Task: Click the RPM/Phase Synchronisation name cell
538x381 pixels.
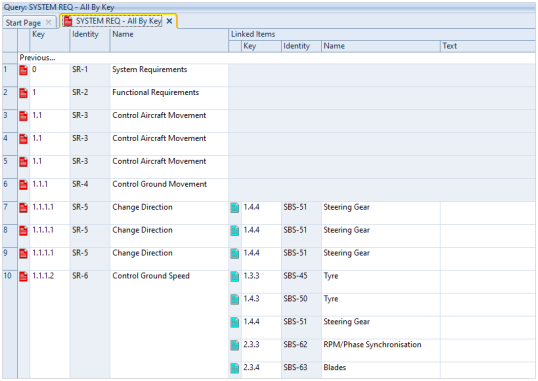Action: point(381,350)
